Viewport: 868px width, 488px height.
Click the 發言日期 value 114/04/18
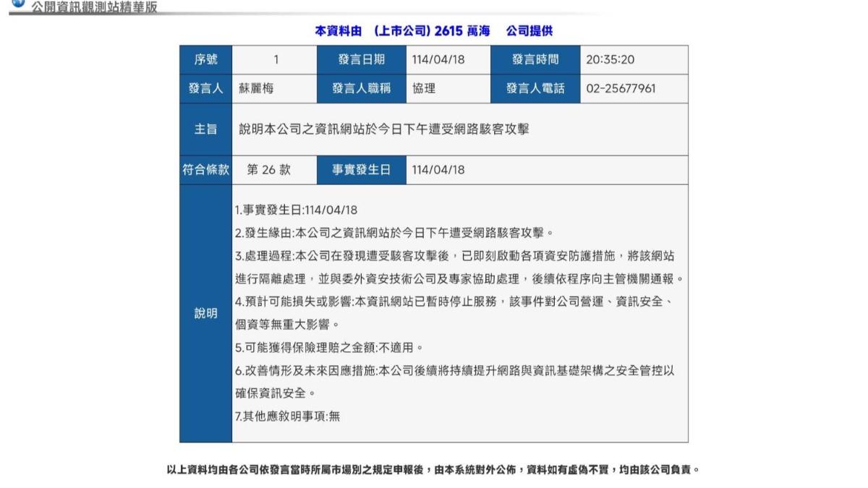tap(438, 60)
